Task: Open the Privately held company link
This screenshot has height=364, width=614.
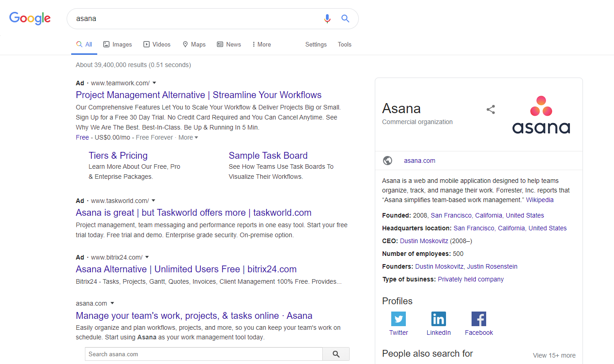Action: [x=471, y=279]
